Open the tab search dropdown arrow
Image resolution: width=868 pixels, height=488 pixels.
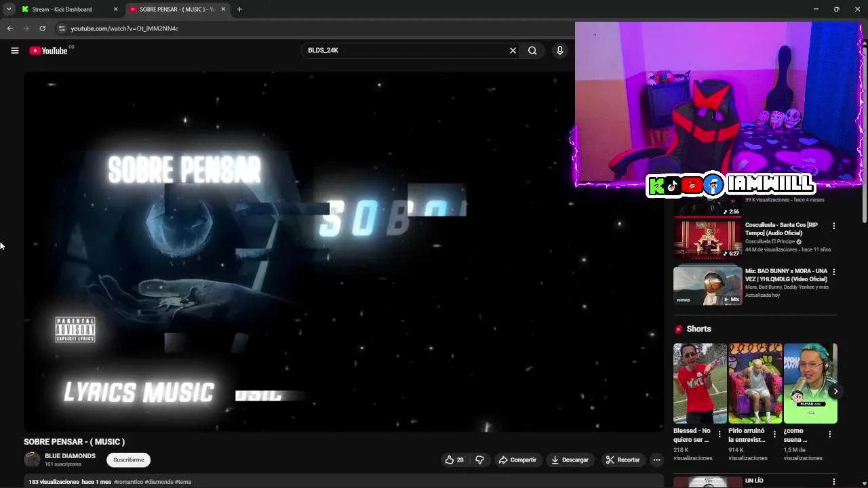(9, 9)
